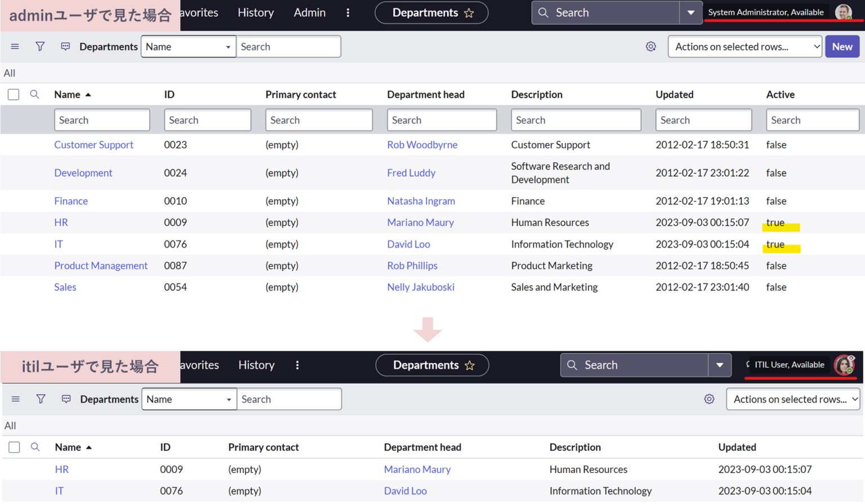Open the System Administrator avatar menu
This screenshot has width=865, height=504.
843,12
